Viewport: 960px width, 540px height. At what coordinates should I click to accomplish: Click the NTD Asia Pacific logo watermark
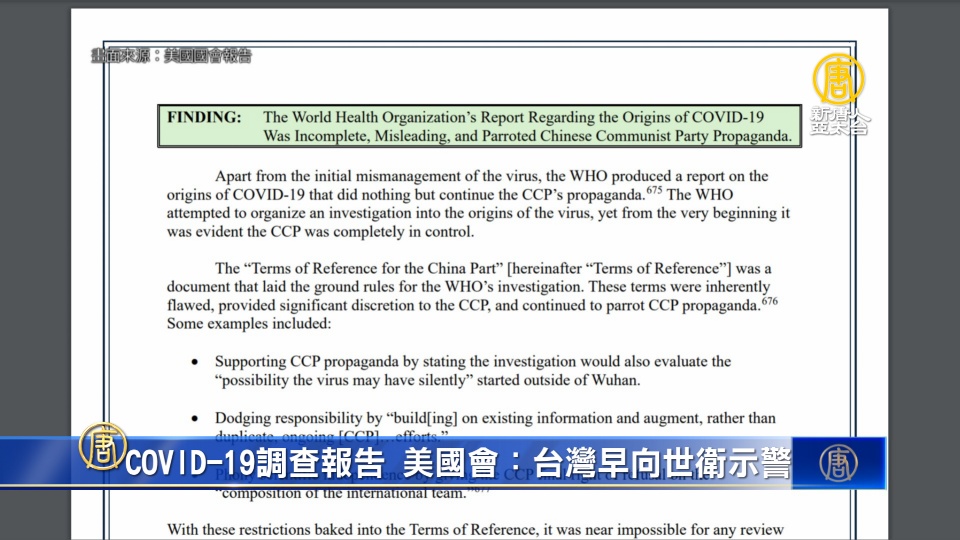(x=838, y=93)
